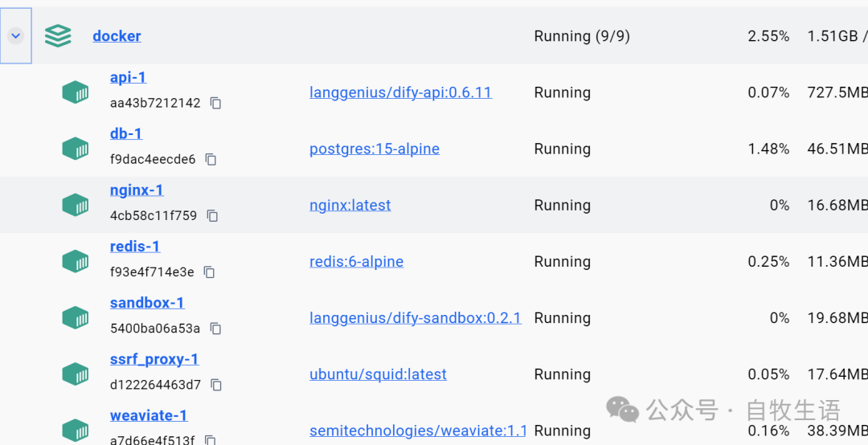Open the db-1 container

coord(126,134)
